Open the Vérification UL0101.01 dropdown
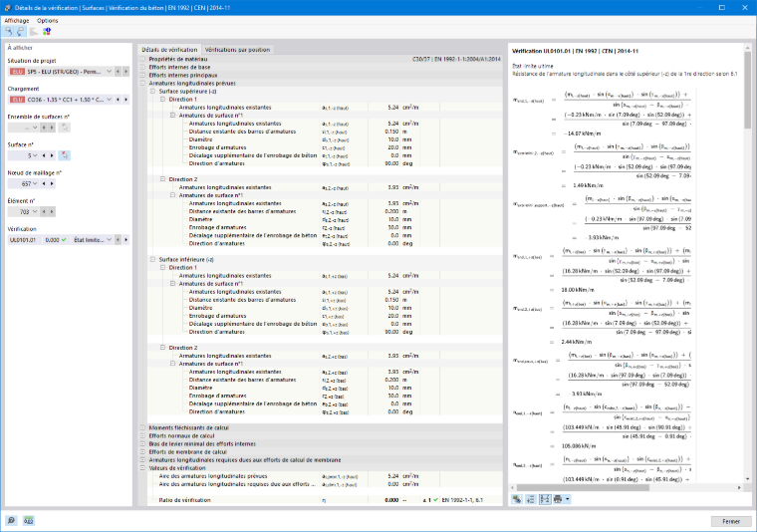 pos(110,239)
